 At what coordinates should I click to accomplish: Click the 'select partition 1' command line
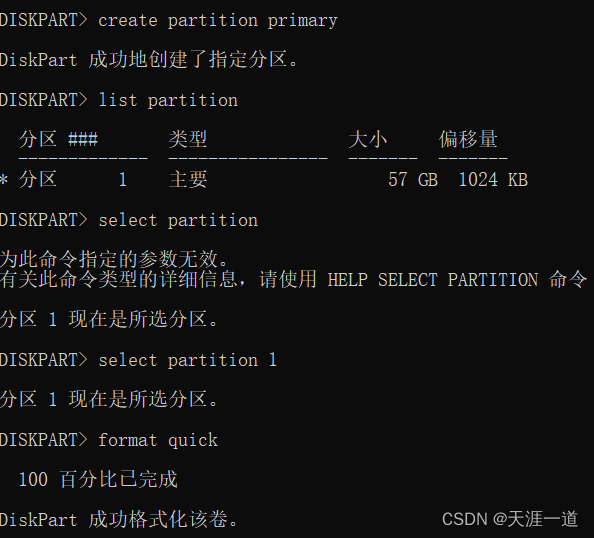click(138, 360)
